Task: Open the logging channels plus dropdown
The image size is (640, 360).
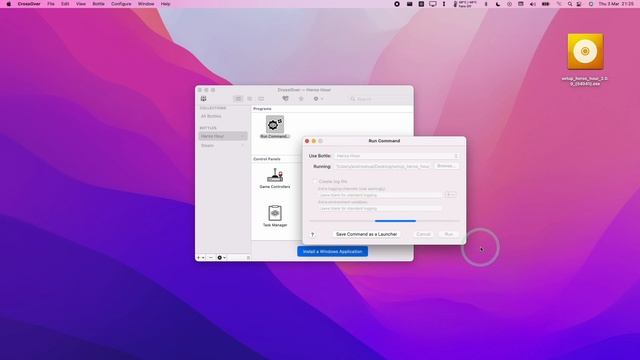Action: (x=451, y=195)
